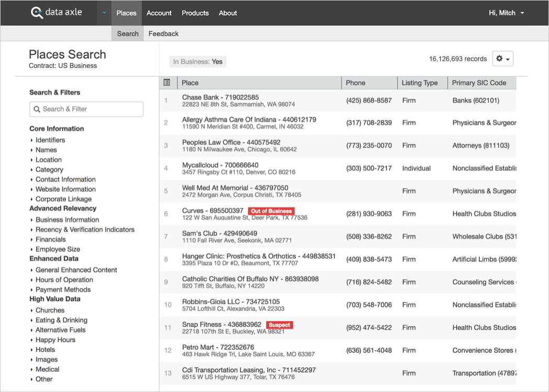Open the gear settings dropdown
Image resolution: width=549 pixels, height=392 pixels.
point(502,59)
